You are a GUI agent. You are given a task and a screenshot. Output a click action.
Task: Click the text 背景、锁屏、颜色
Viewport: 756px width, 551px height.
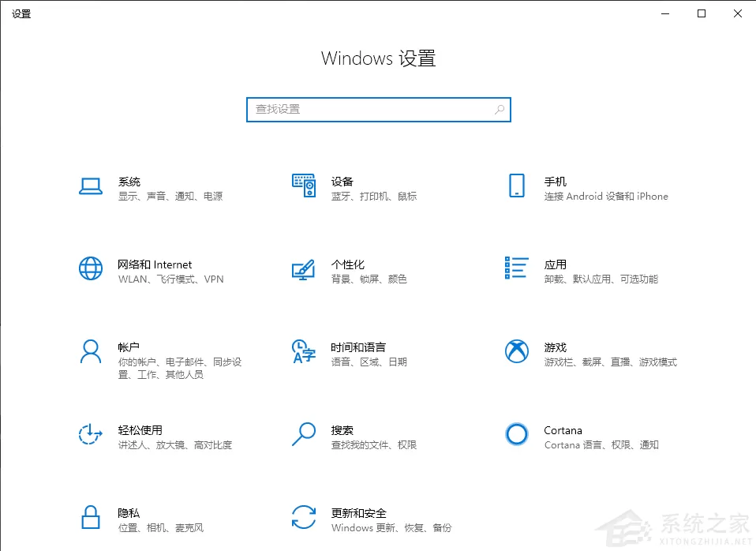[x=369, y=279]
